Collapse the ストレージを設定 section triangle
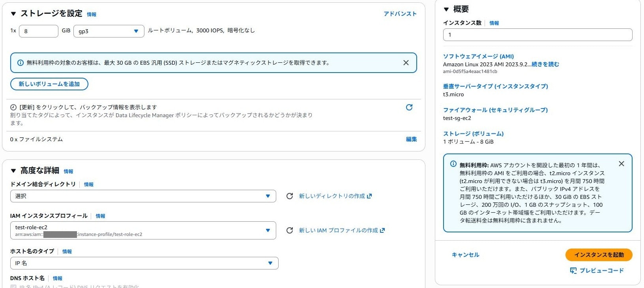The width and height of the screenshot is (644, 288). pos(13,14)
